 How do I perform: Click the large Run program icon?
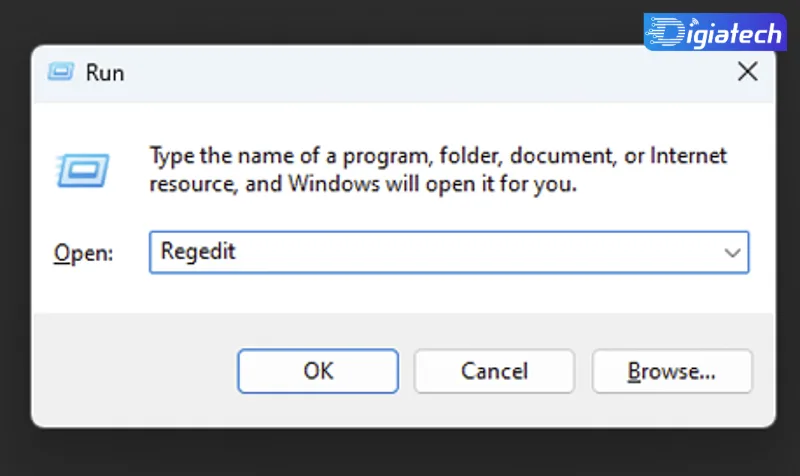point(83,170)
